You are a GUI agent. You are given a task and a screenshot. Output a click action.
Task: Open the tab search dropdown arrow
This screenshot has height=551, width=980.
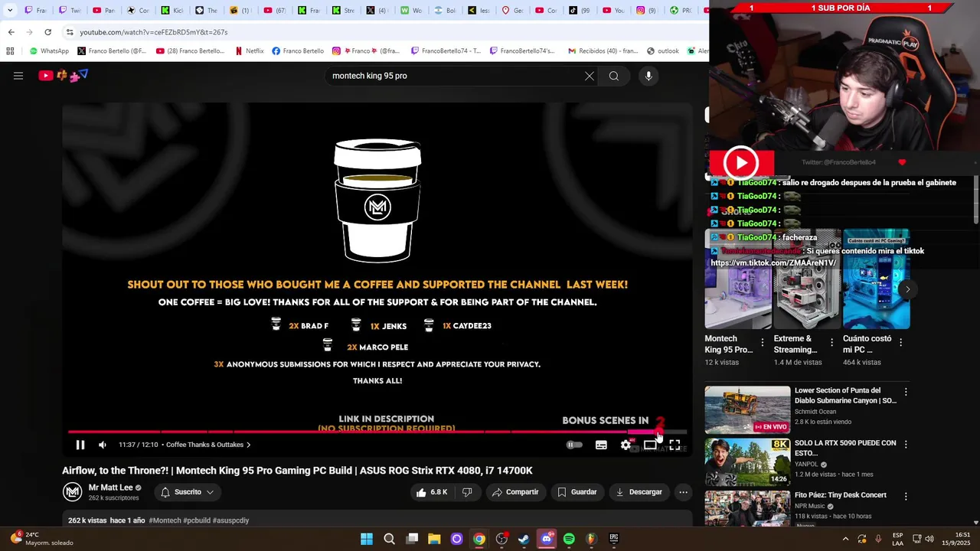point(9,11)
